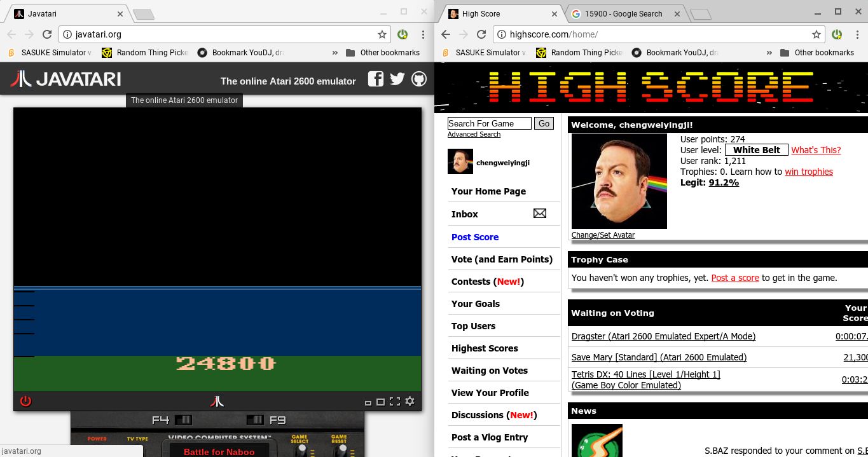The width and height of the screenshot is (868, 457).
Task: Open the Inbox envelope icon
Action: 540,214
